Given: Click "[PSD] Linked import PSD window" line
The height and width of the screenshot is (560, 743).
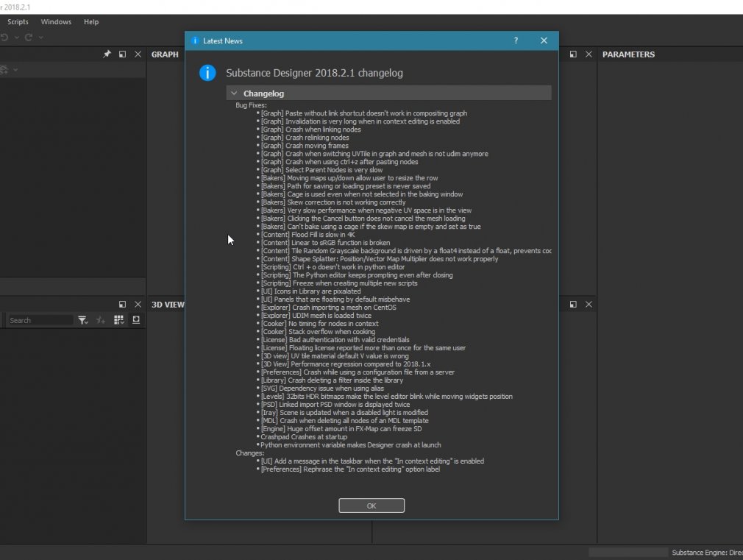Looking at the screenshot, I should (335, 405).
